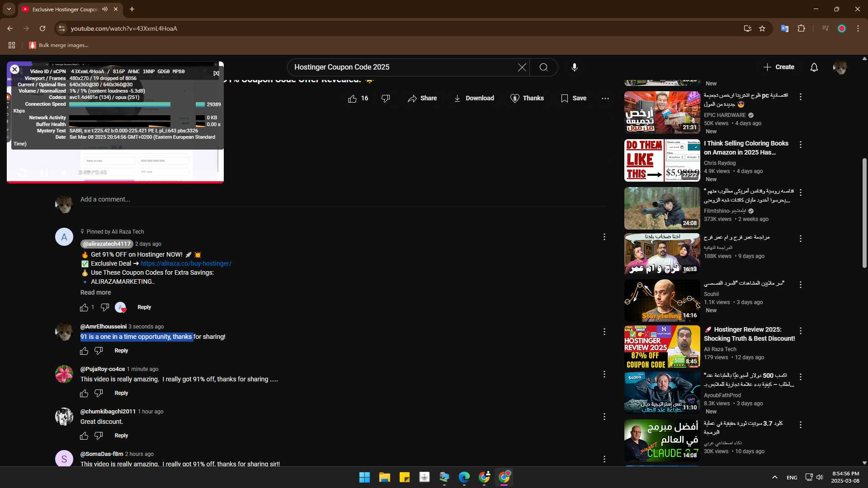Open @SomaDas-f8m channel name
The image size is (868, 488).
[x=102, y=454]
